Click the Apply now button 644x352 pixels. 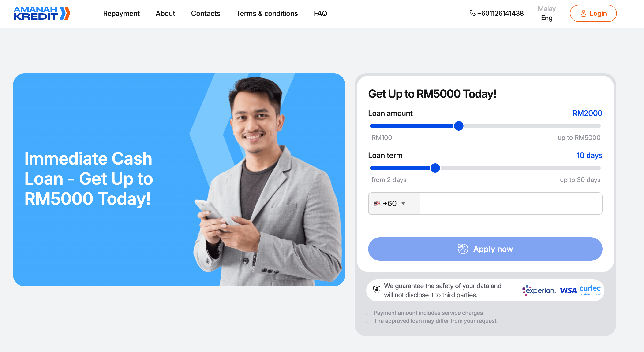(485, 249)
